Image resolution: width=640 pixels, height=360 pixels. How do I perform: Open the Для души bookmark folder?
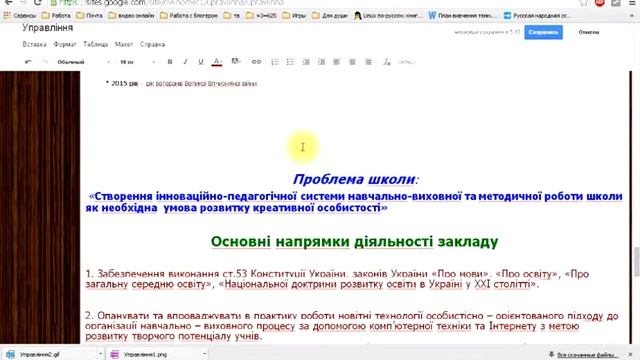pos(330,16)
